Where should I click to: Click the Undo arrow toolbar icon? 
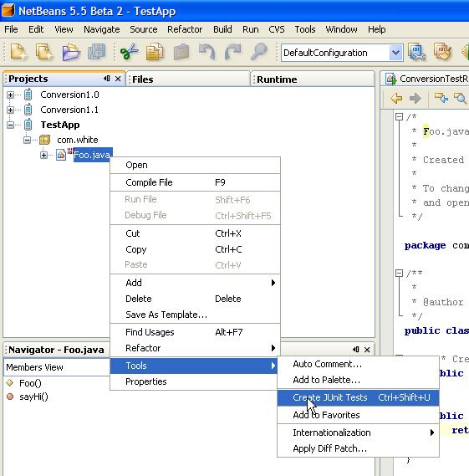coord(207,52)
